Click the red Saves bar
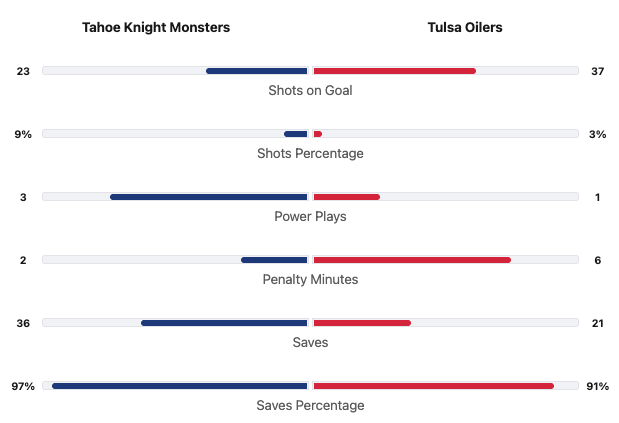Image resolution: width=619 pixels, height=423 pixels. [x=362, y=323]
